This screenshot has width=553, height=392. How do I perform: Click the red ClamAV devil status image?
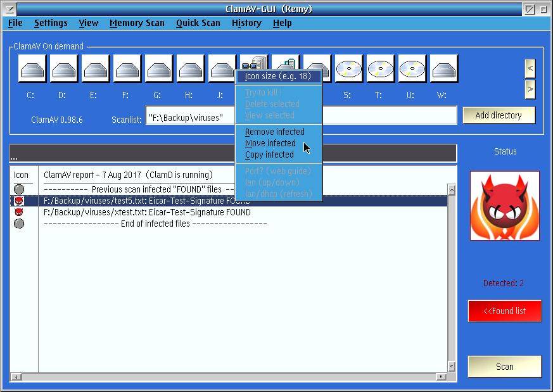point(505,206)
